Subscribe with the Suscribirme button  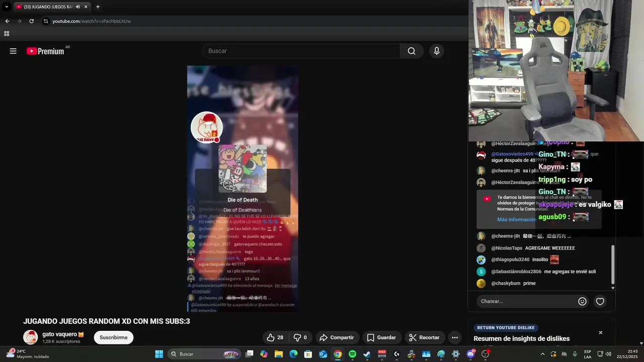pyautogui.click(x=114, y=337)
